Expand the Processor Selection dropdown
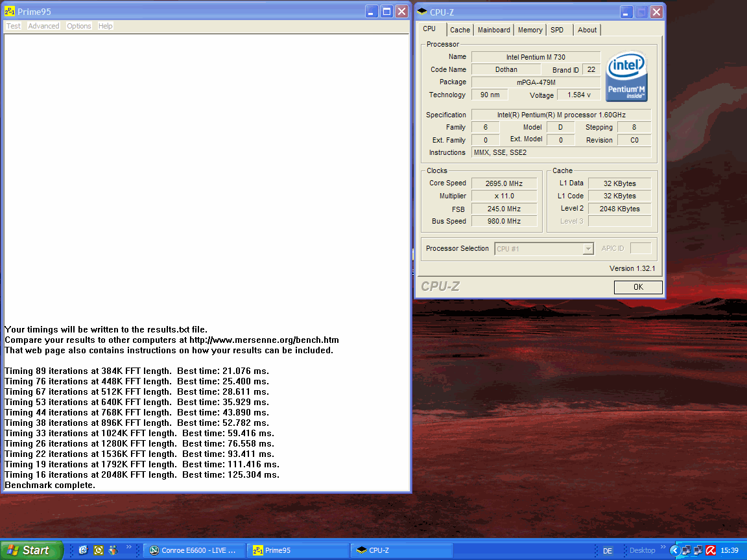This screenshot has height=560, width=747. pos(588,249)
